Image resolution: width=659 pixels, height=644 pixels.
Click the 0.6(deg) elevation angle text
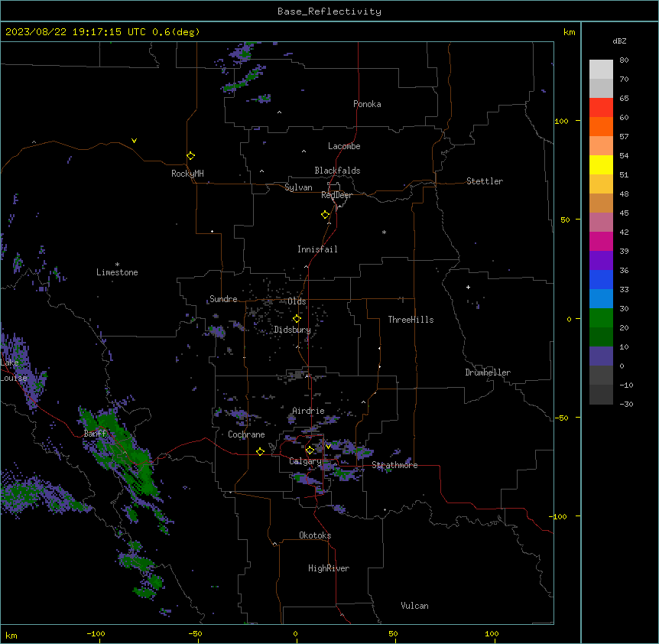pos(176,32)
